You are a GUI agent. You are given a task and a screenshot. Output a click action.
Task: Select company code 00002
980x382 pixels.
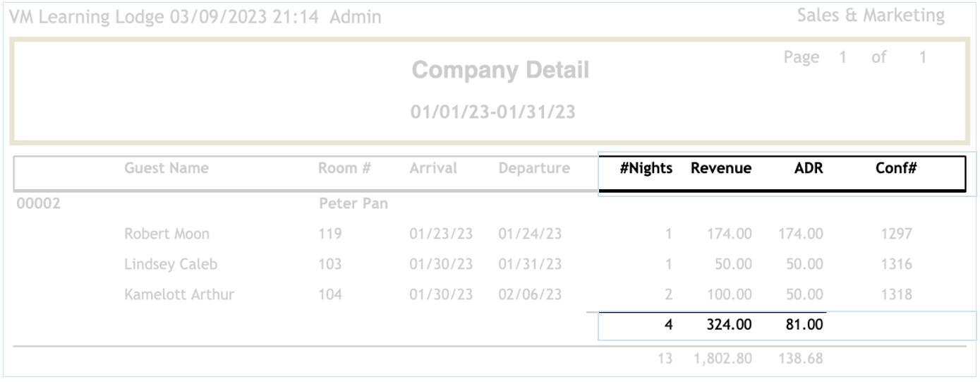pos(37,205)
